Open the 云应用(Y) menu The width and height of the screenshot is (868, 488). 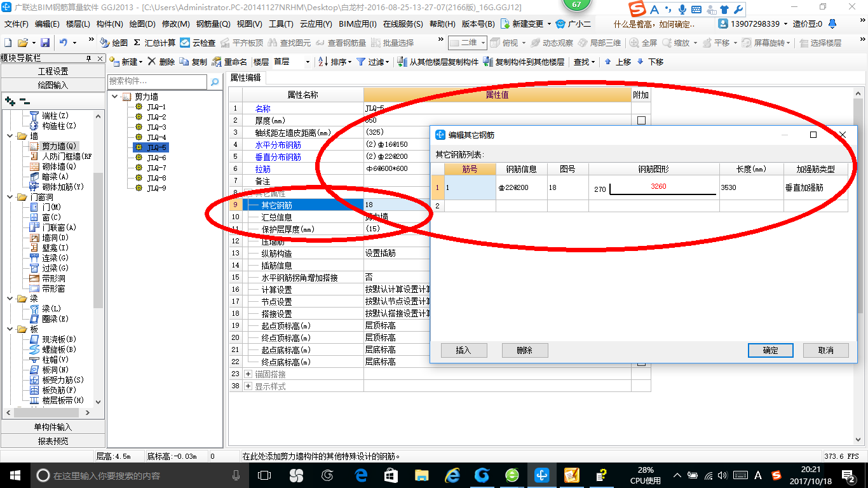(x=316, y=24)
